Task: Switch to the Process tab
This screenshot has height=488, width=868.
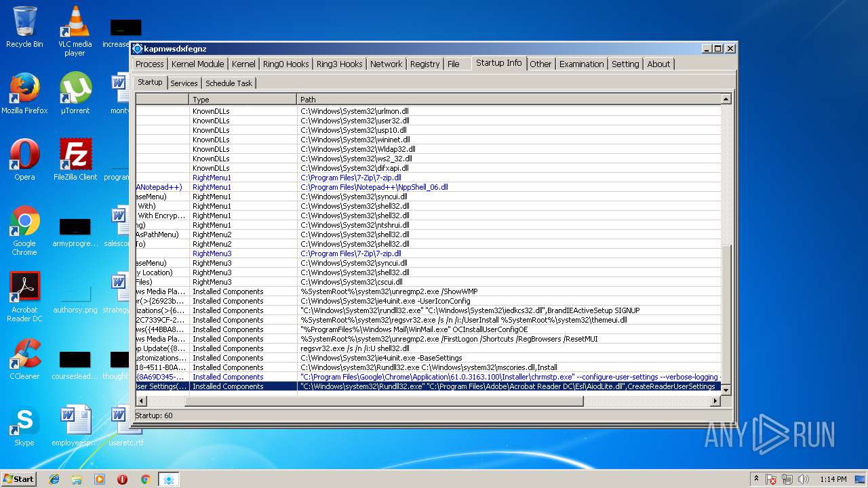Action: pyautogui.click(x=149, y=64)
